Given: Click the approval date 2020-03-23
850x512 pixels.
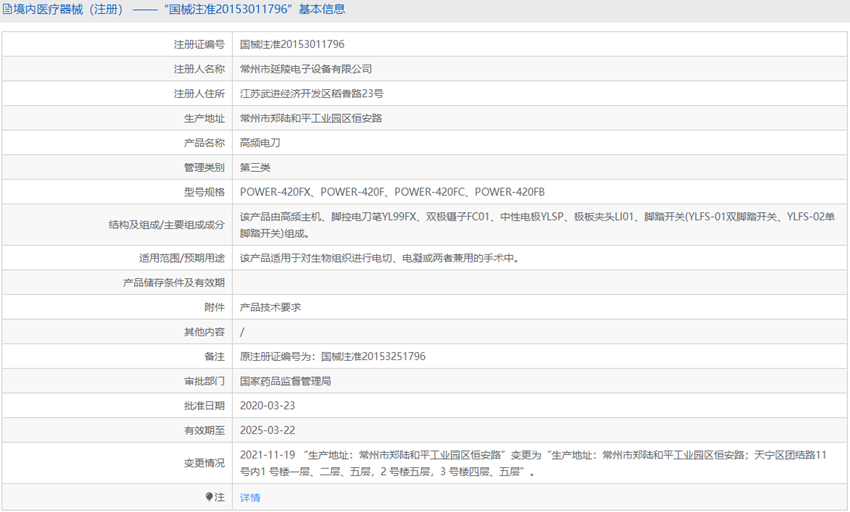Looking at the screenshot, I should (267, 406).
